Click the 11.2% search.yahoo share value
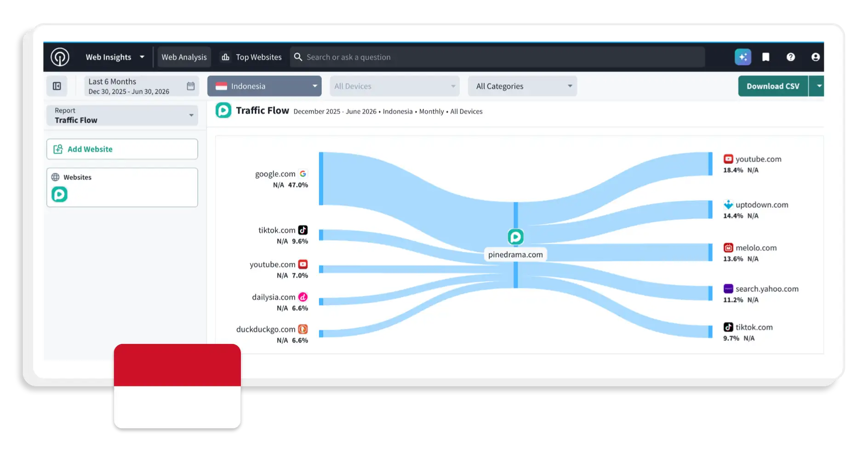 733,300
